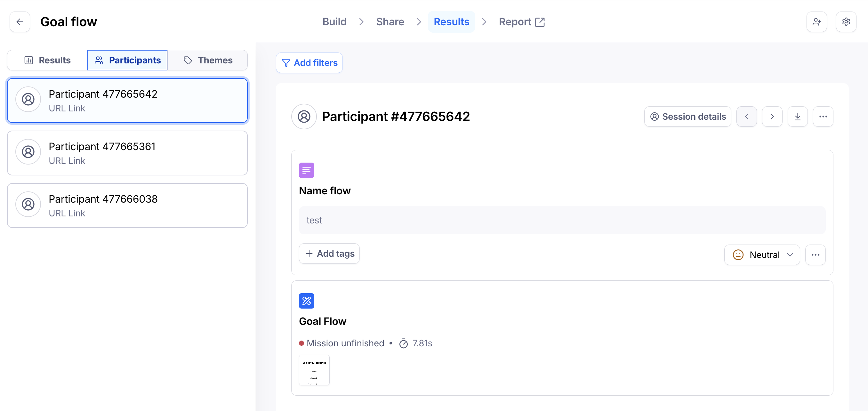The width and height of the screenshot is (868, 411).
Task: Click Add tags button
Action: point(329,253)
